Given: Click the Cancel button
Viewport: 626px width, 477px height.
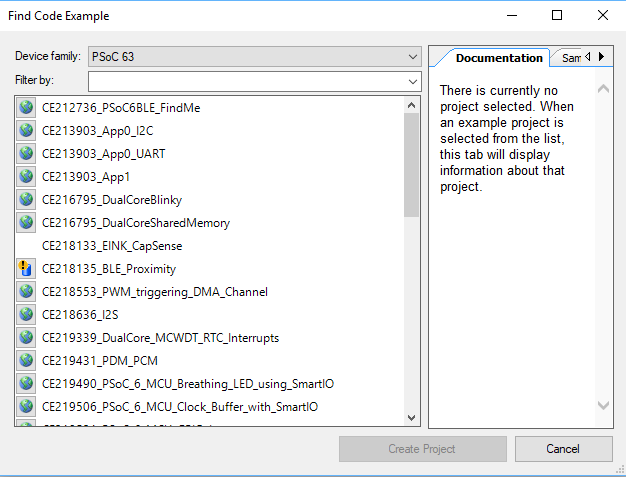Looking at the screenshot, I should pyautogui.click(x=563, y=449).
